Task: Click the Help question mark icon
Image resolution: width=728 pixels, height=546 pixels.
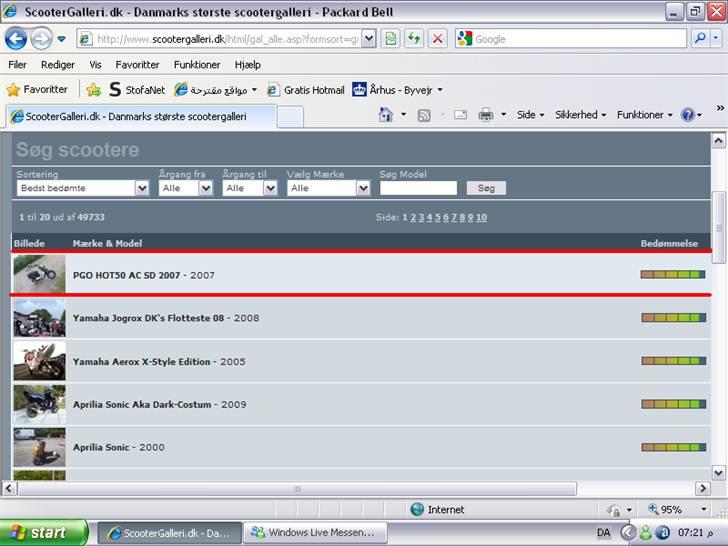Action: pyautogui.click(x=688, y=115)
